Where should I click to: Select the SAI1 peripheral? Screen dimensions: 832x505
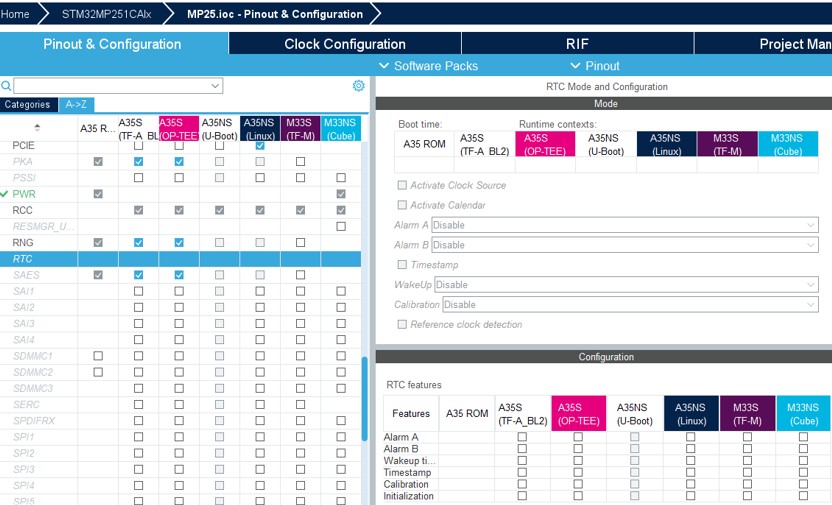click(x=24, y=291)
